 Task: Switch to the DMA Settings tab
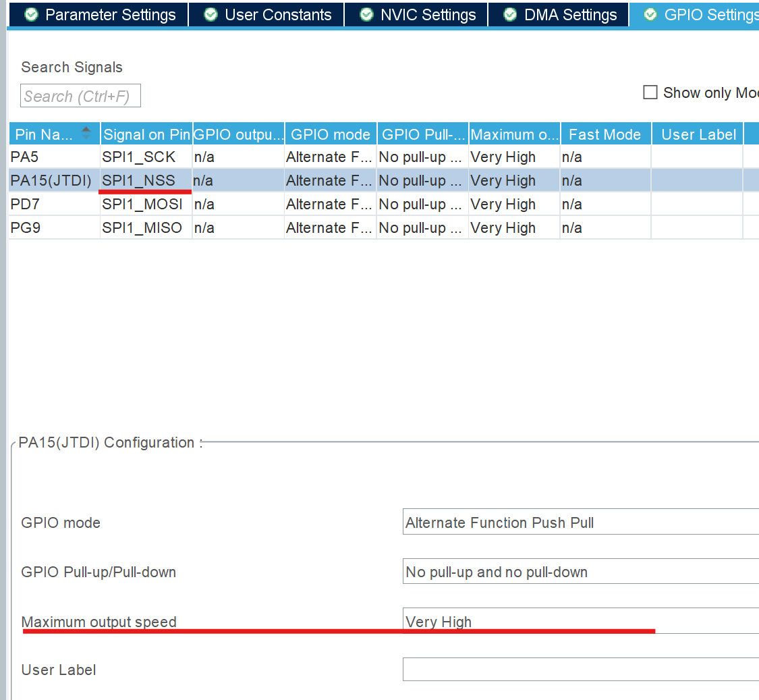558,15
